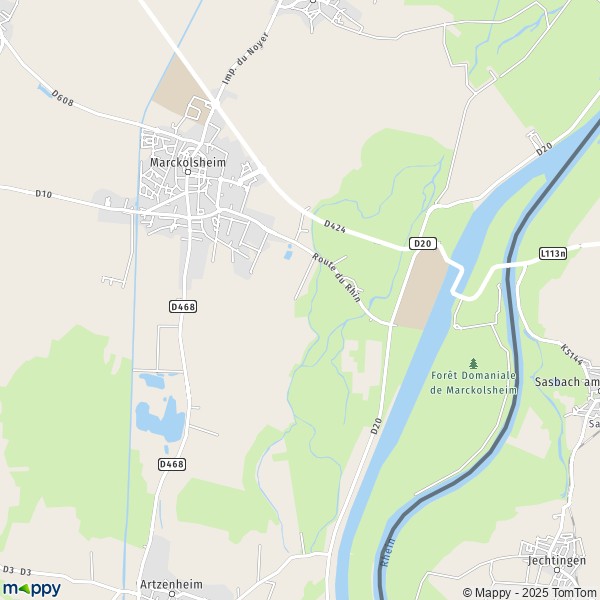Click the Rhein river label
Screen dimensions: 600x600
pyautogui.click(x=387, y=553)
